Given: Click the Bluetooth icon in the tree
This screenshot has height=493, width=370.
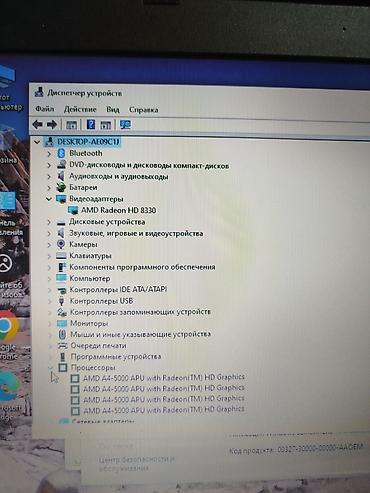Looking at the screenshot, I should tap(61, 153).
